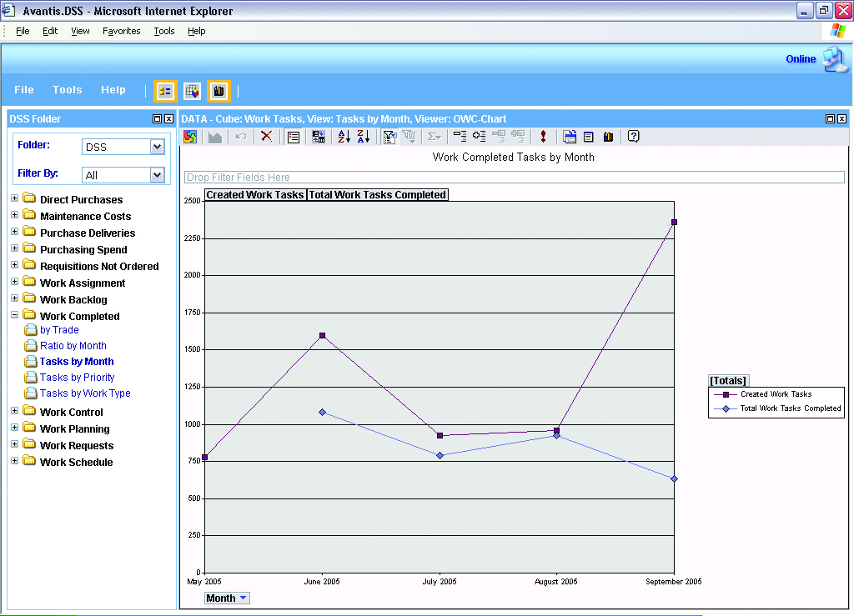This screenshot has width=854, height=616.
Task: Toggle the bar chart viewer button in header
Action: [219, 91]
